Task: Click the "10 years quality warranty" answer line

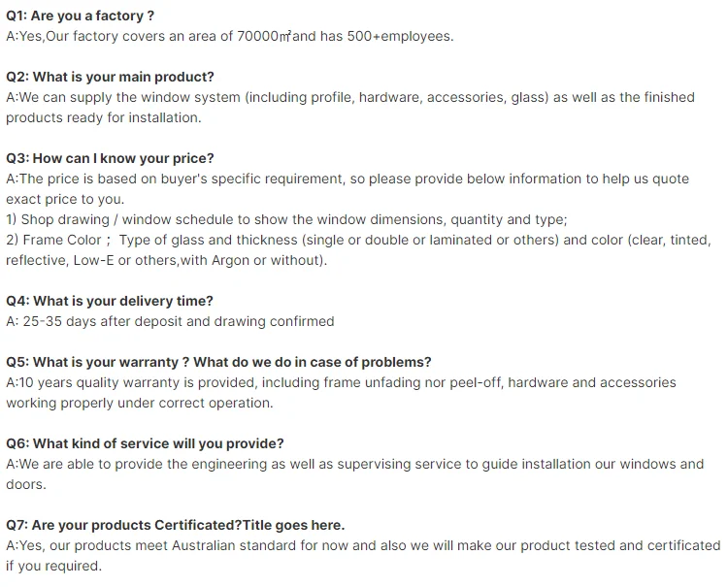Action: [x=341, y=382]
